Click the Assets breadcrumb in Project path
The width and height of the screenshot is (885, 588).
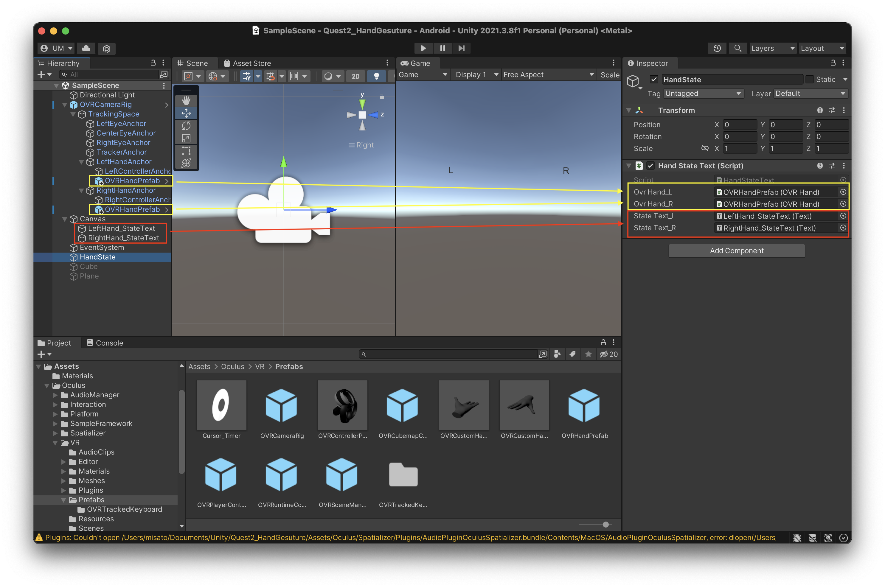[199, 366]
